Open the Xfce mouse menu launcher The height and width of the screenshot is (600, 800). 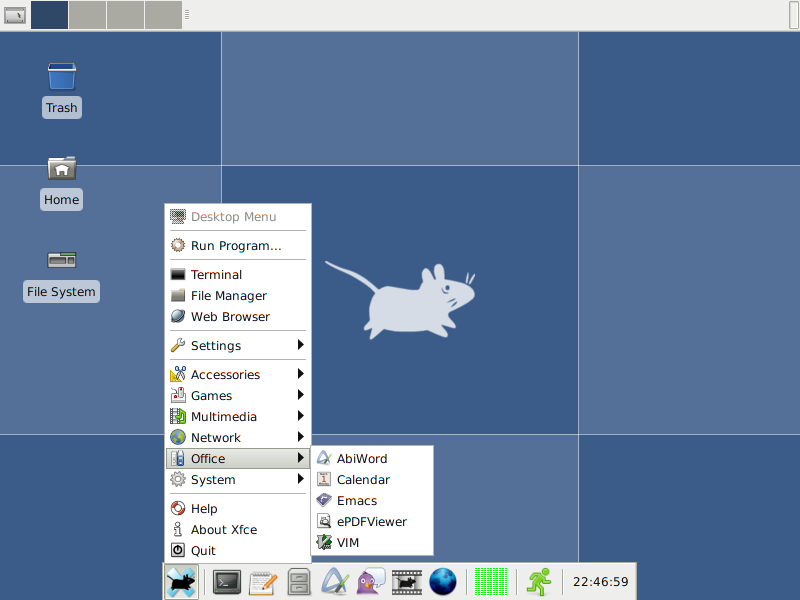182,582
